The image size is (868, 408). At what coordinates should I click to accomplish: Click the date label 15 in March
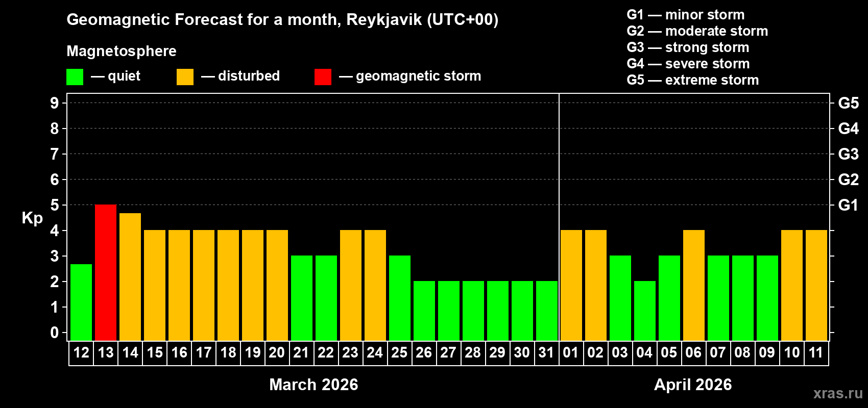pos(155,352)
